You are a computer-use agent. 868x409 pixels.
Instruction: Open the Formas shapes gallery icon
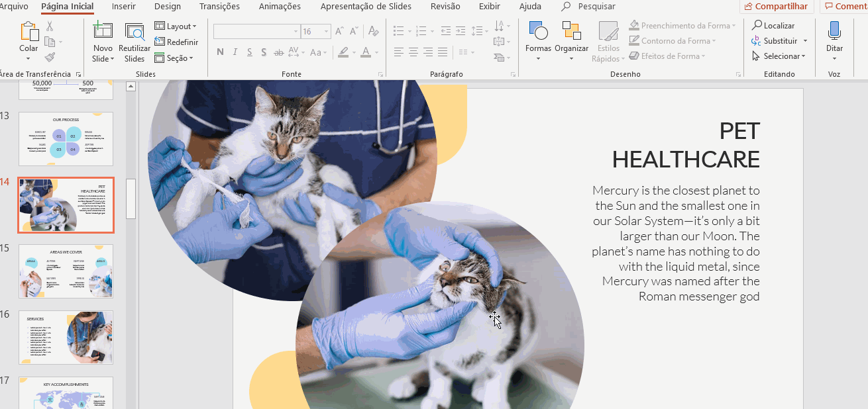538,31
